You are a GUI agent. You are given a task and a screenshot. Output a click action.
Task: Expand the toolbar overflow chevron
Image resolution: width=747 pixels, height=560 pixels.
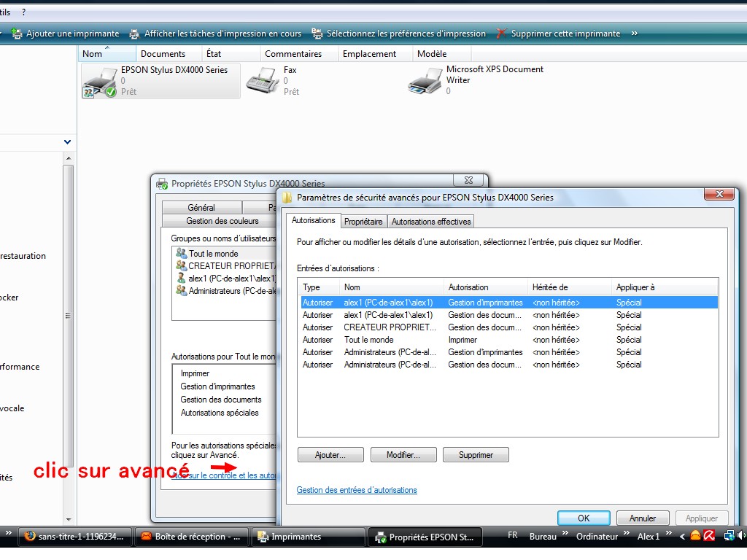pos(634,34)
